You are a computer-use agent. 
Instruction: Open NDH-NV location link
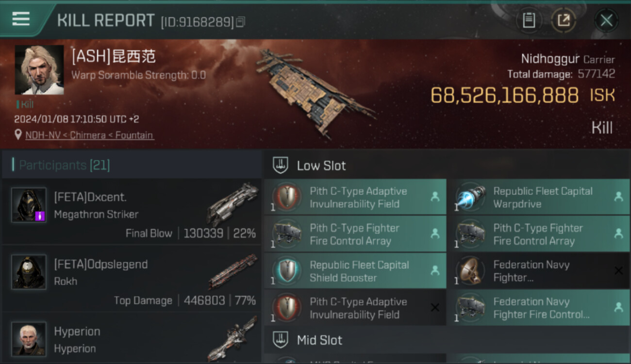89,135
